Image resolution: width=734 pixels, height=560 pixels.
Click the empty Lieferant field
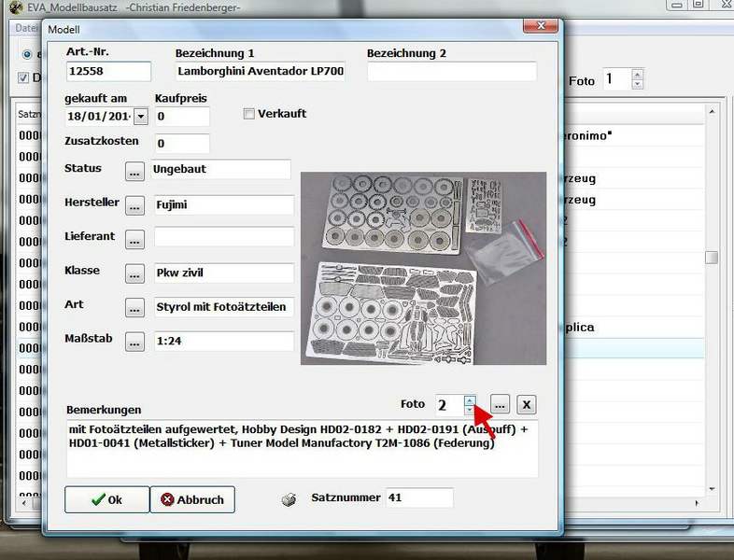tap(224, 237)
